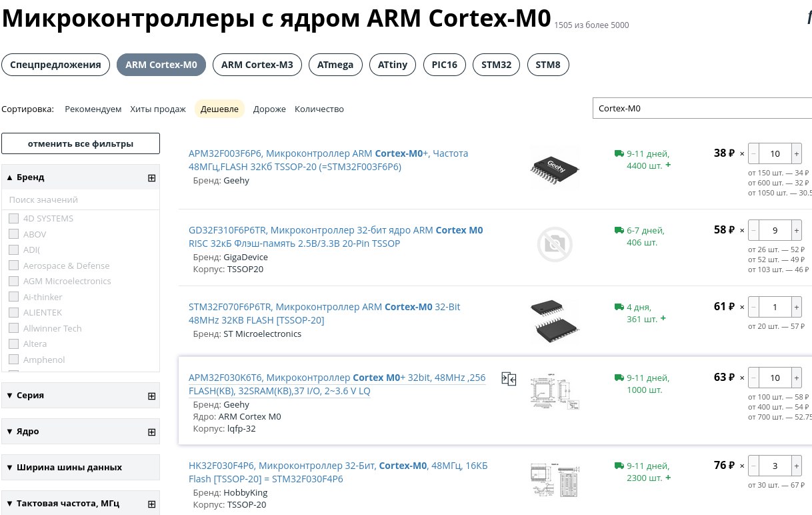Screen dimensions: 812x515
Task: Check the ADI( brand checkbox
Action: coord(13,249)
